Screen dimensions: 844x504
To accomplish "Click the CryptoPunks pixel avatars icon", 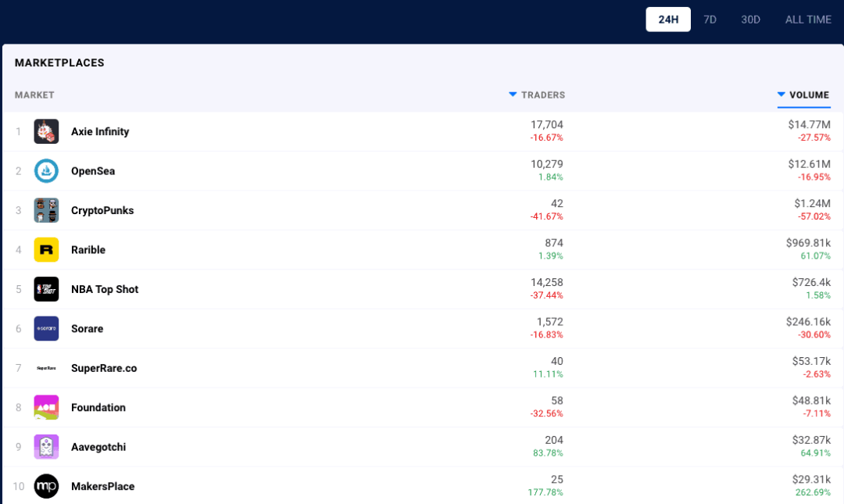I will 46,210.
